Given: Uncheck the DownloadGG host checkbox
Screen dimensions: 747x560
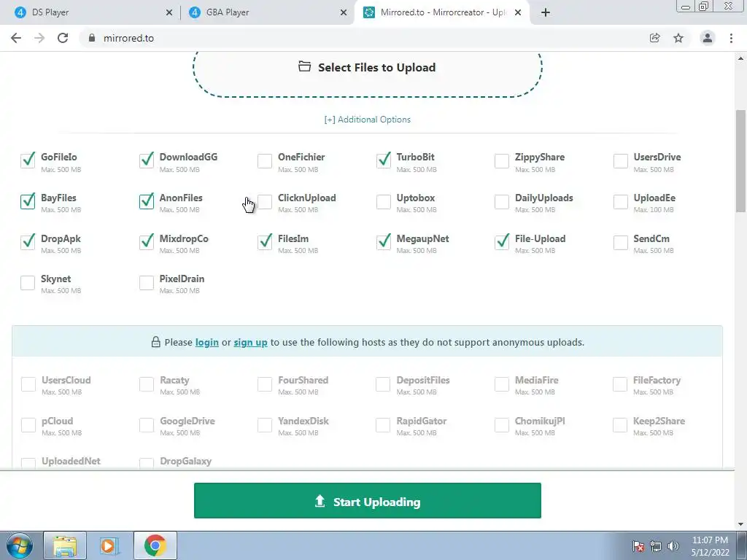Looking at the screenshot, I should click(146, 160).
